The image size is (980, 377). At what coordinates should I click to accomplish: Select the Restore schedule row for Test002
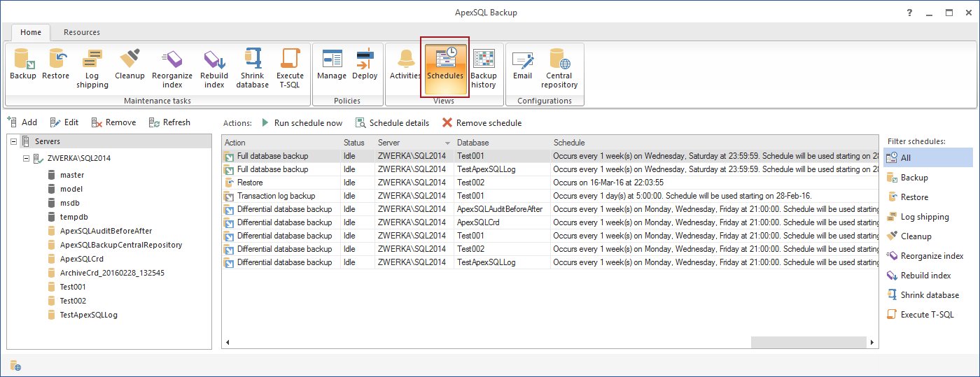click(x=550, y=183)
